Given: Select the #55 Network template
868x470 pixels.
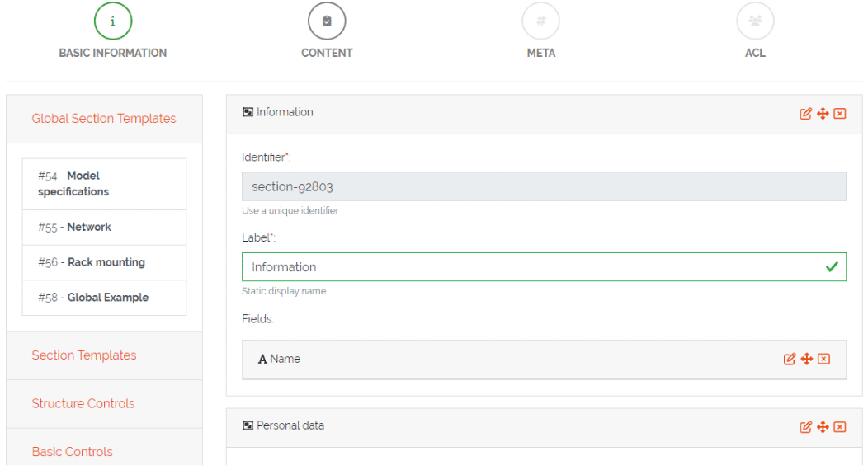Looking at the screenshot, I should (x=104, y=227).
